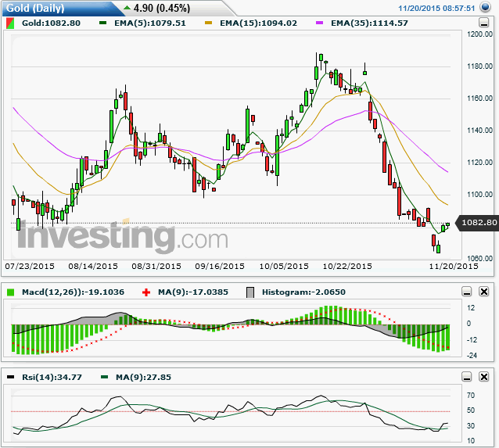Minimize the RSI indicator panel

pos(467,377)
